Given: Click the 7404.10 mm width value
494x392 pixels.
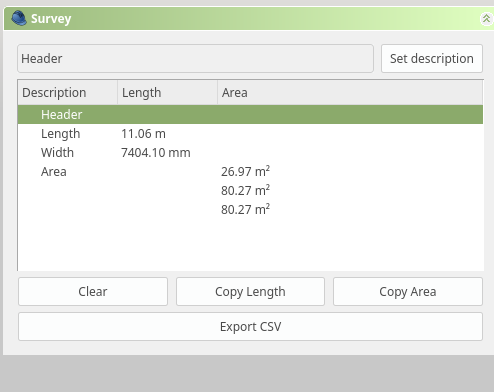Looking at the screenshot, I should click(156, 153).
